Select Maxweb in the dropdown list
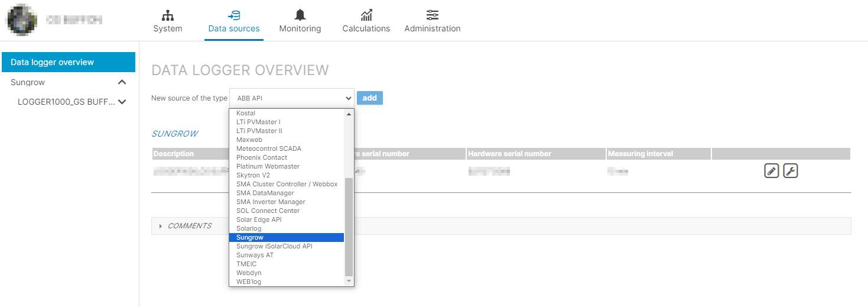 287,140
